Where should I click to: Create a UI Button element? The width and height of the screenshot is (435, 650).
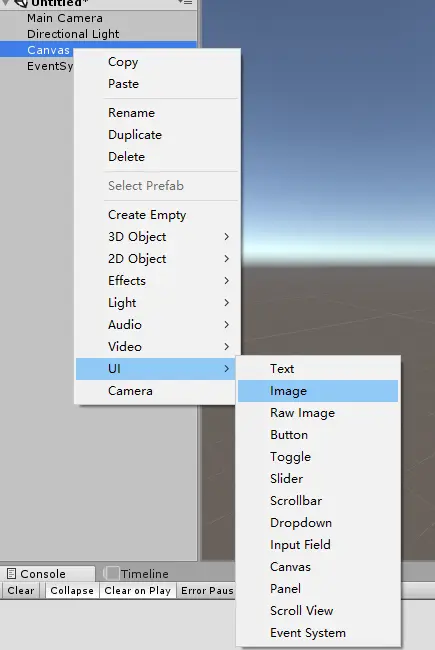pyautogui.click(x=318, y=435)
